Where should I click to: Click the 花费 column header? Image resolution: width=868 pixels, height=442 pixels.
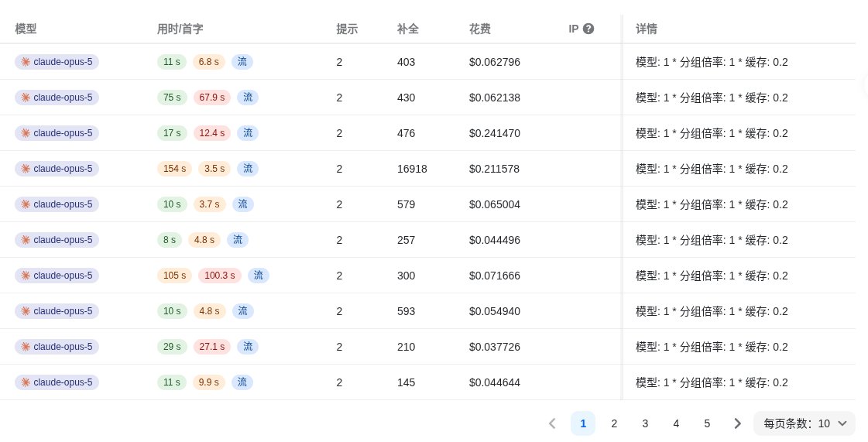(480, 29)
